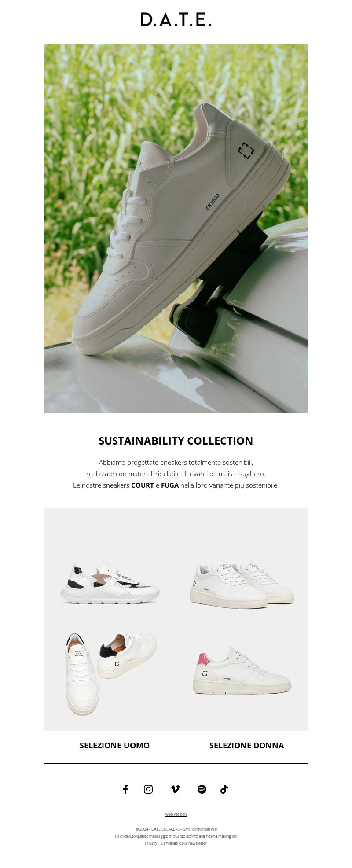Click Cancellati dalla newsletter link
This screenshot has height=868, width=352.
pyautogui.click(x=184, y=843)
